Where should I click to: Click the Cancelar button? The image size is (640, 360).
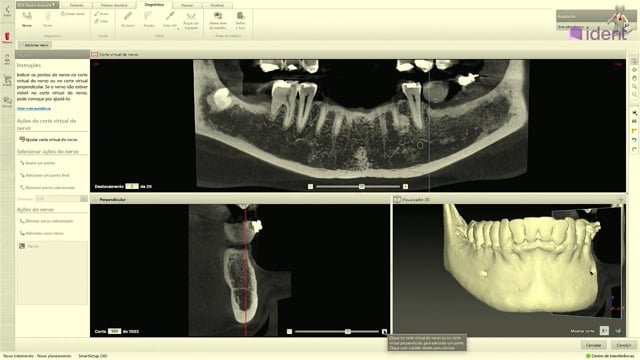pos(593,345)
